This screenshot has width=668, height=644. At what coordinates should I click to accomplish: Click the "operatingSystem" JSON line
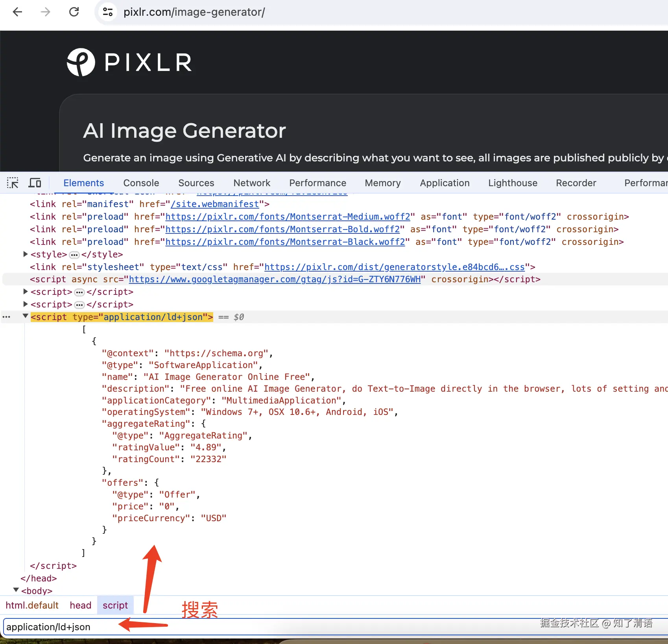point(250,412)
